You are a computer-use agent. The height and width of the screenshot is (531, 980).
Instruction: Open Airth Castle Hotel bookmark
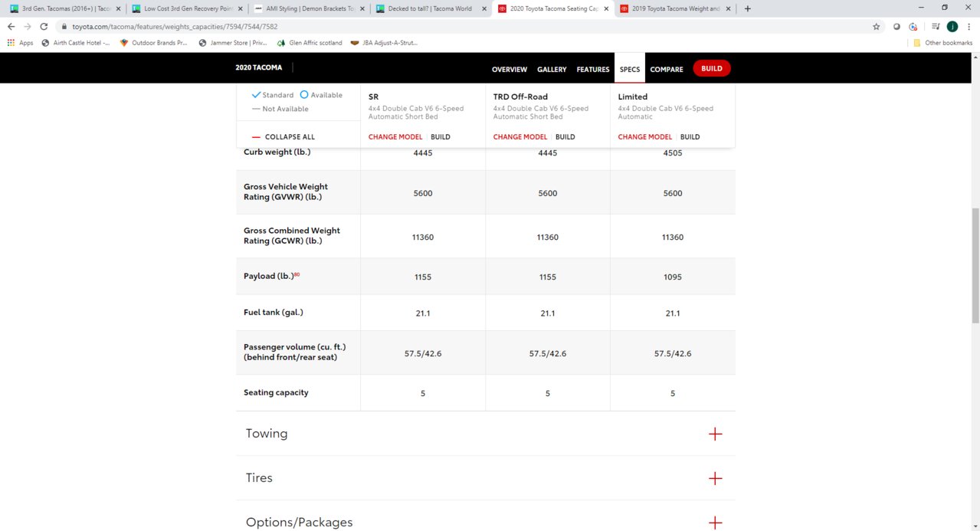pos(76,43)
